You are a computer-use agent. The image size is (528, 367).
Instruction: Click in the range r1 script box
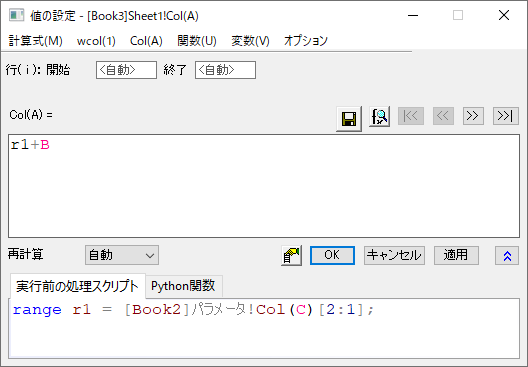(x=265, y=328)
